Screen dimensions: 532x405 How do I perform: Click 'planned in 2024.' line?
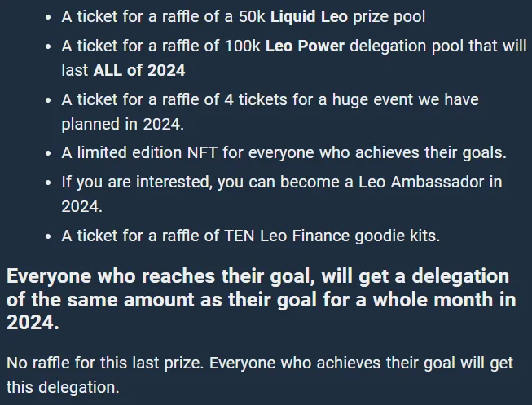(x=122, y=124)
